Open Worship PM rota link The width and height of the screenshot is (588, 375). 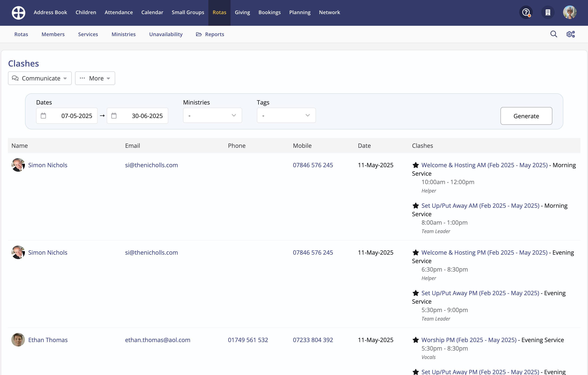(469, 340)
